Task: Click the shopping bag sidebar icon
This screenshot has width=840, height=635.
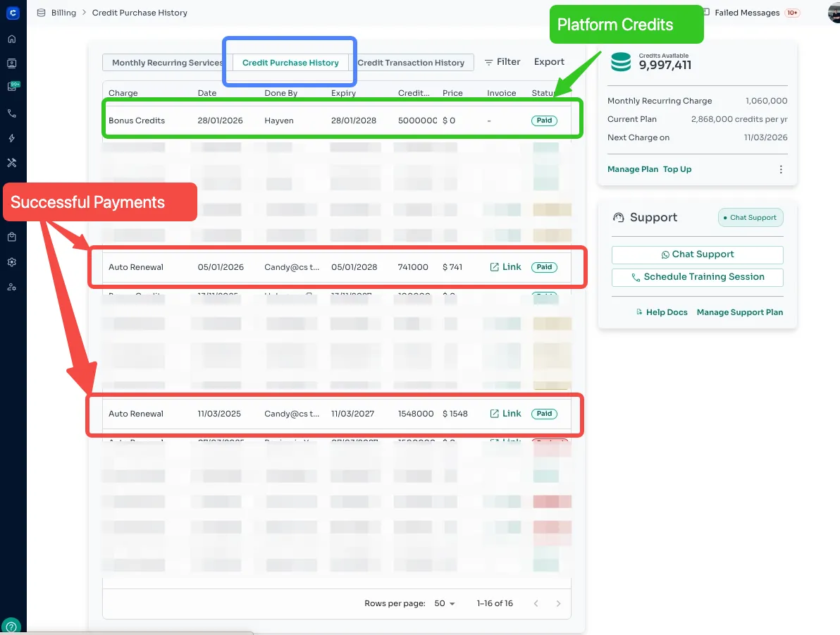Action: pos(12,238)
